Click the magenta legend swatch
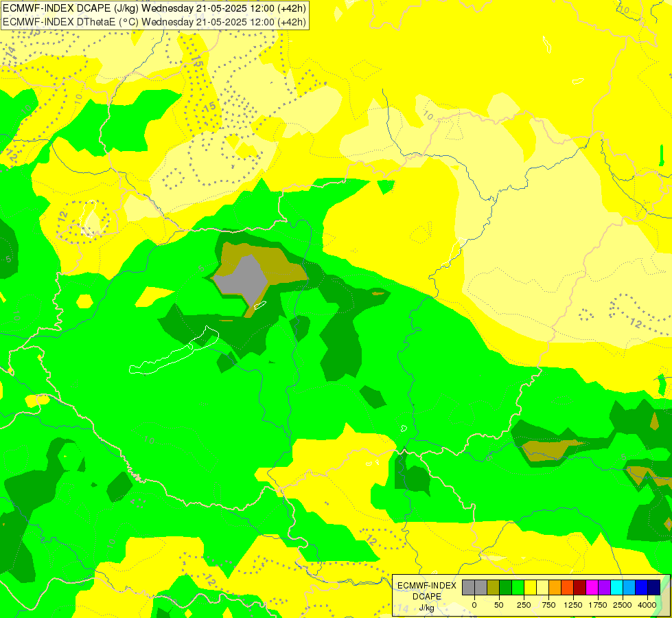 (592, 587)
